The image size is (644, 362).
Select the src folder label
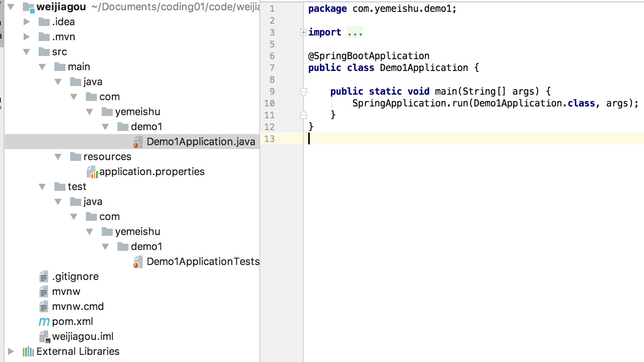(60, 52)
